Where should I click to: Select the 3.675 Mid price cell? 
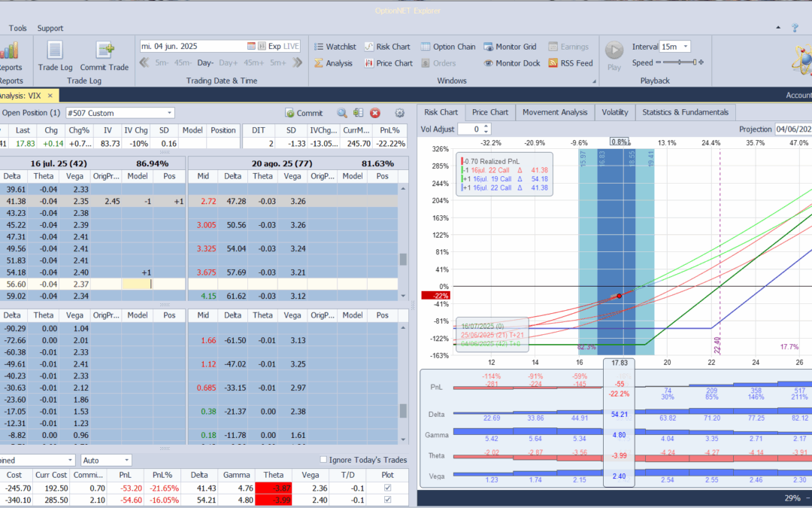coord(205,272)
